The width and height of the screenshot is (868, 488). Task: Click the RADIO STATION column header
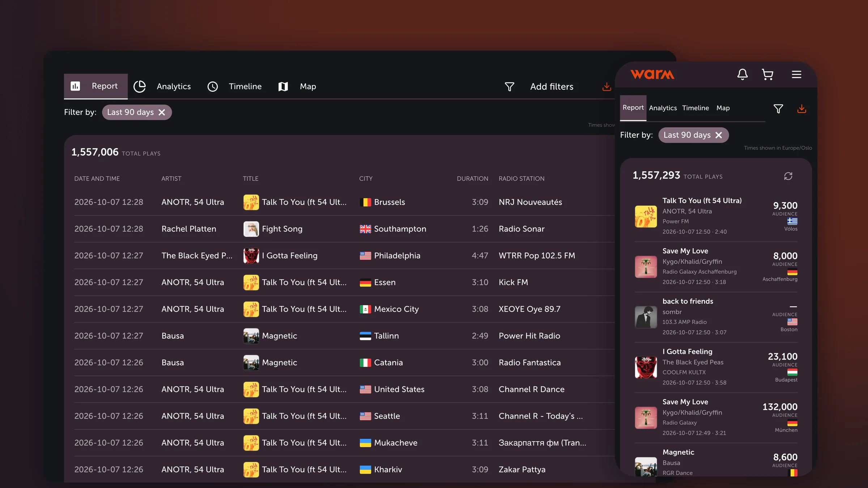[x=521, y=179]
